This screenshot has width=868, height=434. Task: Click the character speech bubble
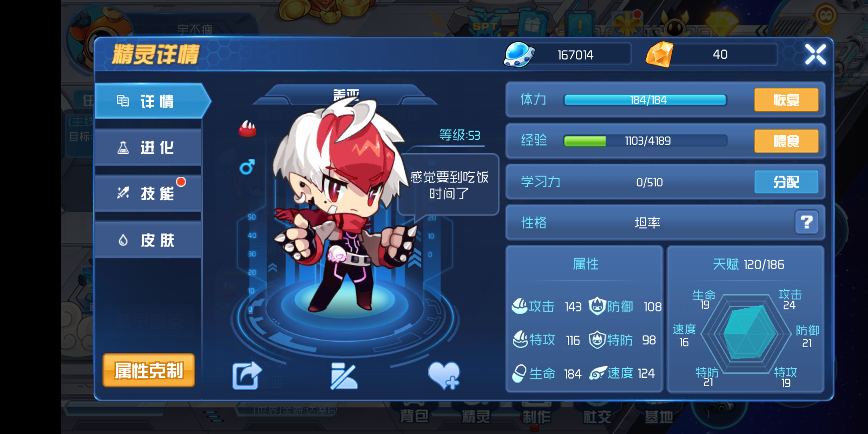coord(449,186)
